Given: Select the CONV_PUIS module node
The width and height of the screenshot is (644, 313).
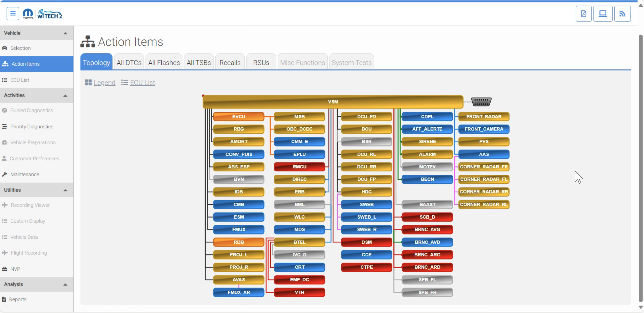Looking at the screenshot, I should point(239,154).
